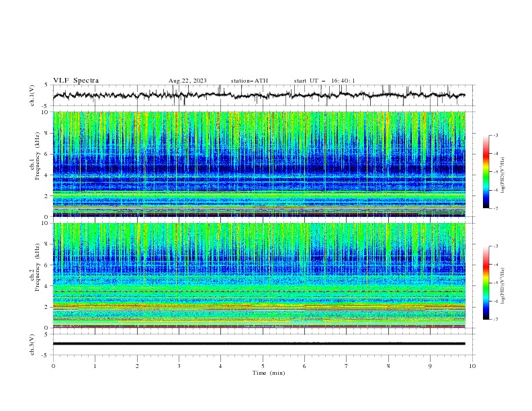Click the ch.1 PSD color bar
The image size is (532, 411).
[x=486, y=172]
